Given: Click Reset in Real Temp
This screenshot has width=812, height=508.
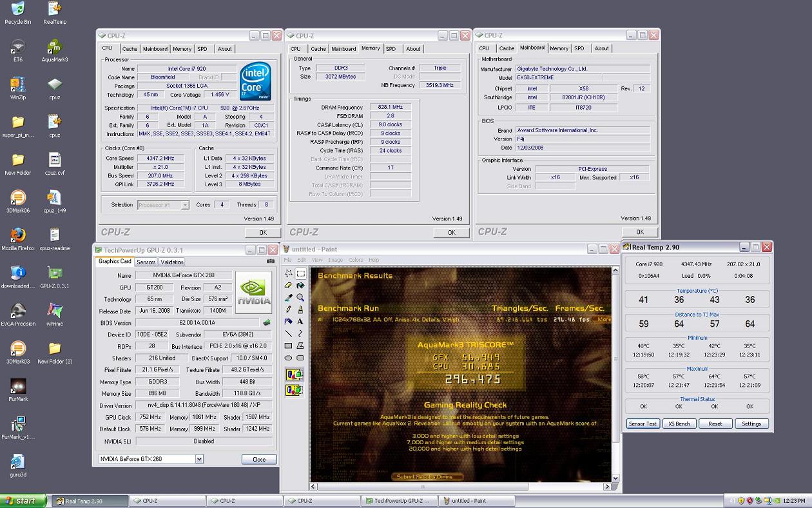Looking at the screenshot, I should 715,424.
